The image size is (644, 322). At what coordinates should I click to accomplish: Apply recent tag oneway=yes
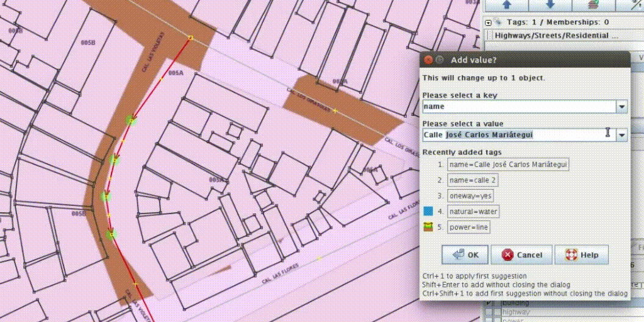pos(470,196)
